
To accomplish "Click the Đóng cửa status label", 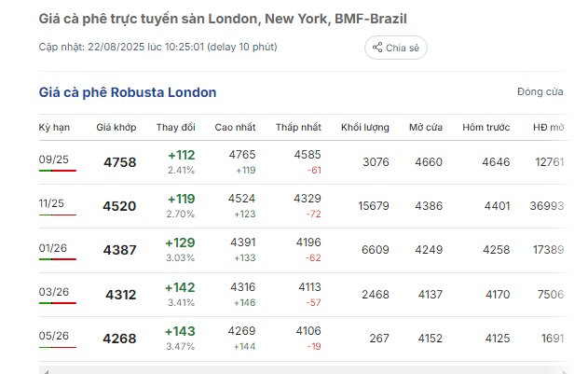I will tap(540, 92).
